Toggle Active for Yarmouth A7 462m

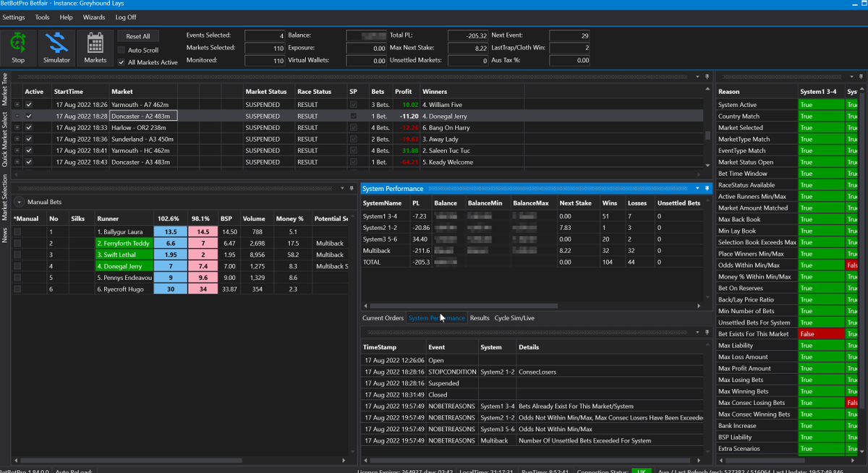pyautogui.click(x=29, y=104)
